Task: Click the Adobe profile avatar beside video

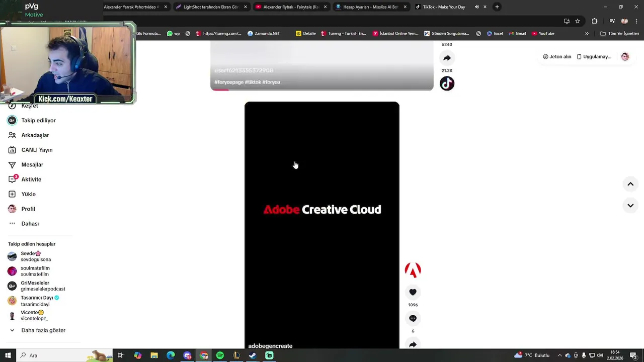Action: click(x=413, y=270)
